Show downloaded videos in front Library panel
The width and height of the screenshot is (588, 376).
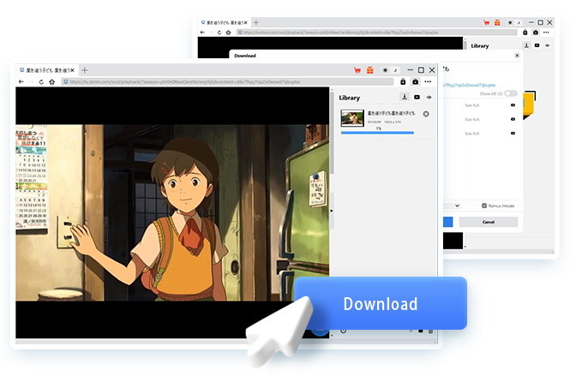point(417,97)
